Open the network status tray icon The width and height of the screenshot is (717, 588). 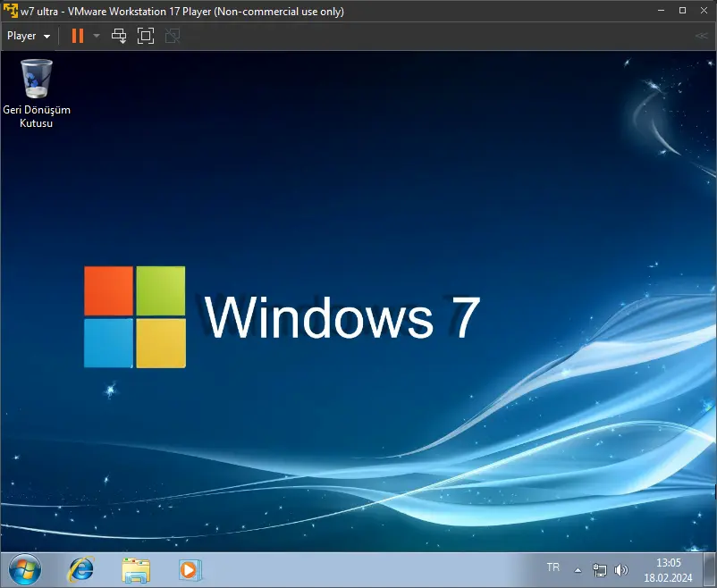[600, 570]
